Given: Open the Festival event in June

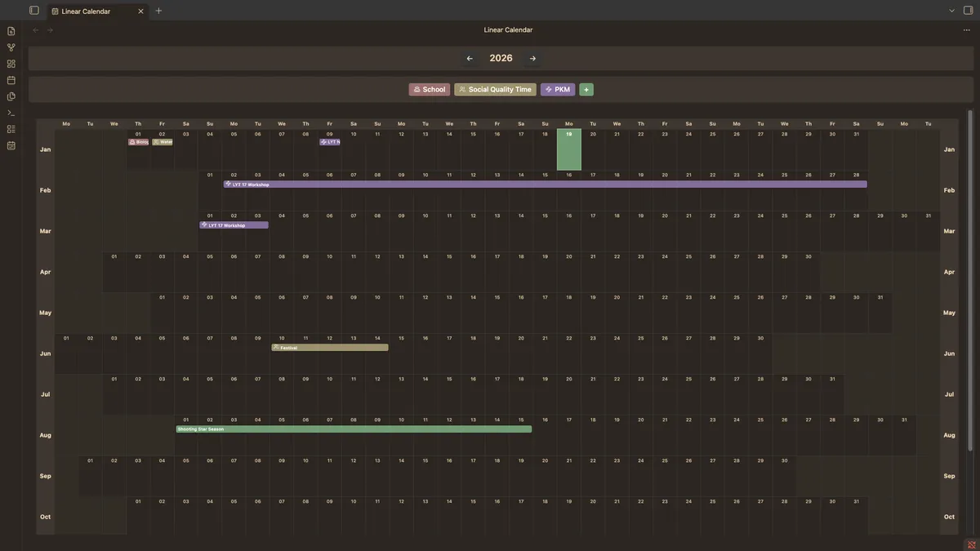Looking at the screenshot, I should 330,348.
